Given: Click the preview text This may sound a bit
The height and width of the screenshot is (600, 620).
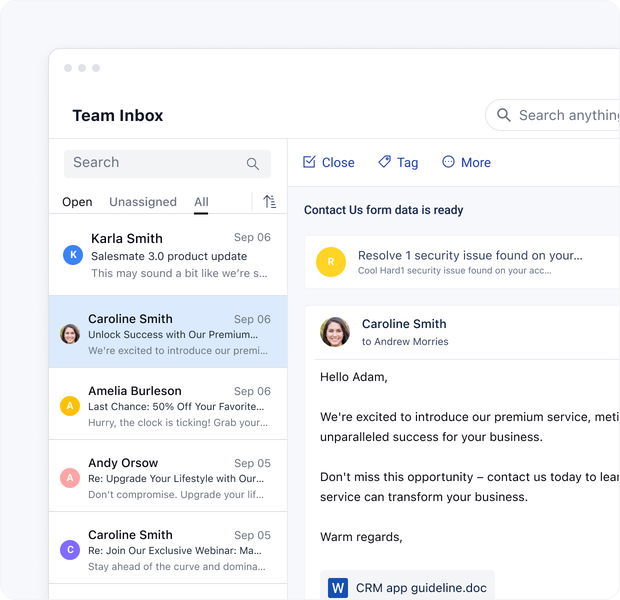Looking at the screenshot, I should [x=179, y=273].
